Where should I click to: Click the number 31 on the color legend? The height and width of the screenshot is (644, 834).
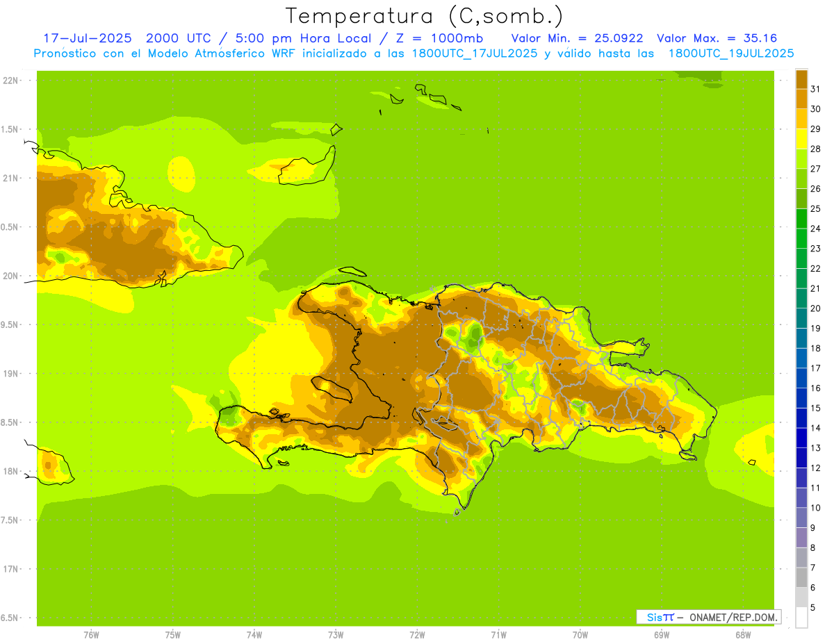(815, 89)
